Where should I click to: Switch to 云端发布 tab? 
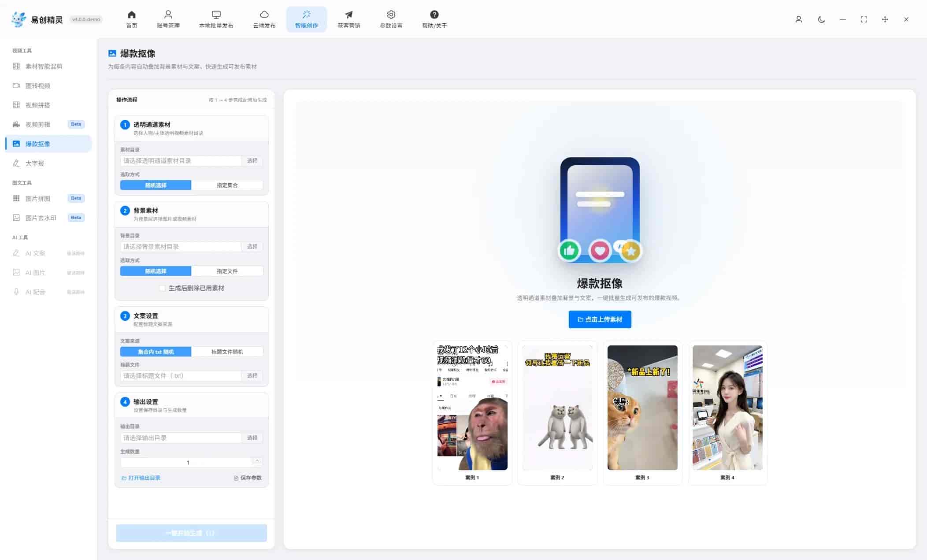pos(264,19)
